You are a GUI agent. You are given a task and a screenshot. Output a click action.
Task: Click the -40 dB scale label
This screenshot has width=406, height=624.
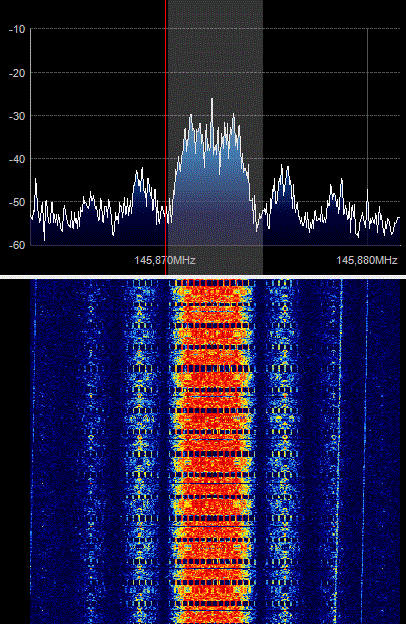[x=17, y=159]
